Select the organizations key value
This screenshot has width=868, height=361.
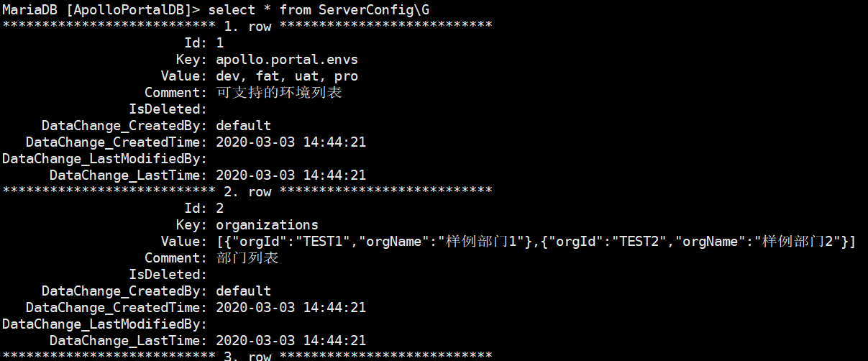click(x=267, y=224)
